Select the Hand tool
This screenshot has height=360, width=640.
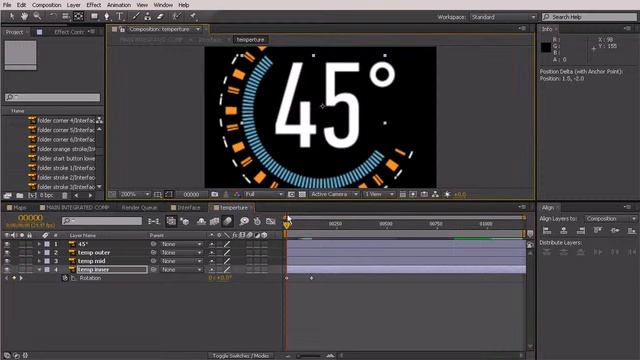24,16
